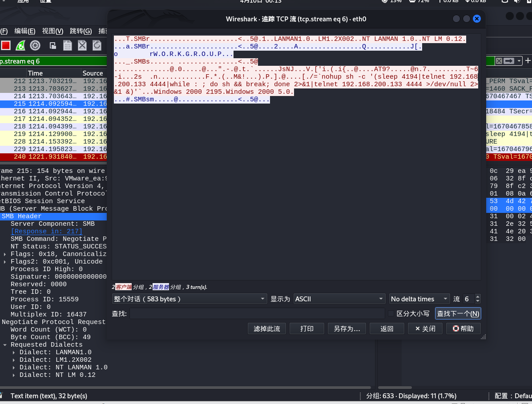Follow the [Response in: 217] link
This screenshot has height=404, width=532.
click(46, 231)
